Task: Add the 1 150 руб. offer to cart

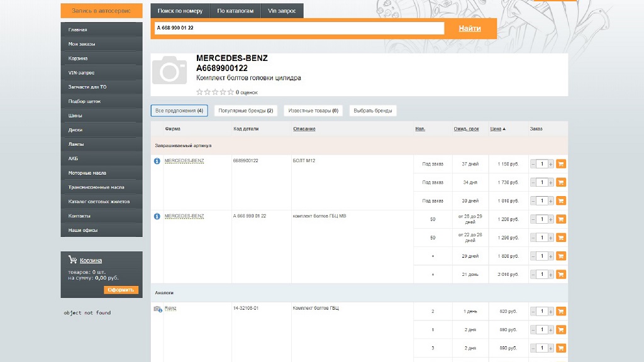Action: click(561, 164)
